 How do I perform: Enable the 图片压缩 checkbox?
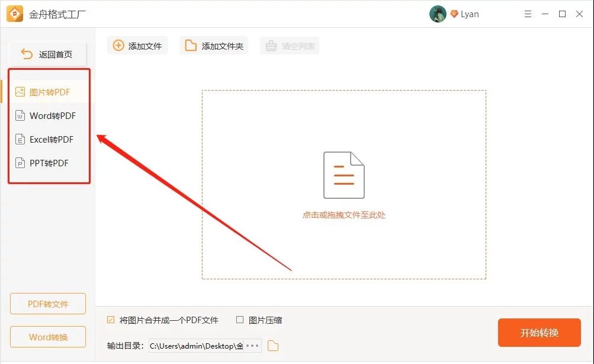tap(240, 320)
